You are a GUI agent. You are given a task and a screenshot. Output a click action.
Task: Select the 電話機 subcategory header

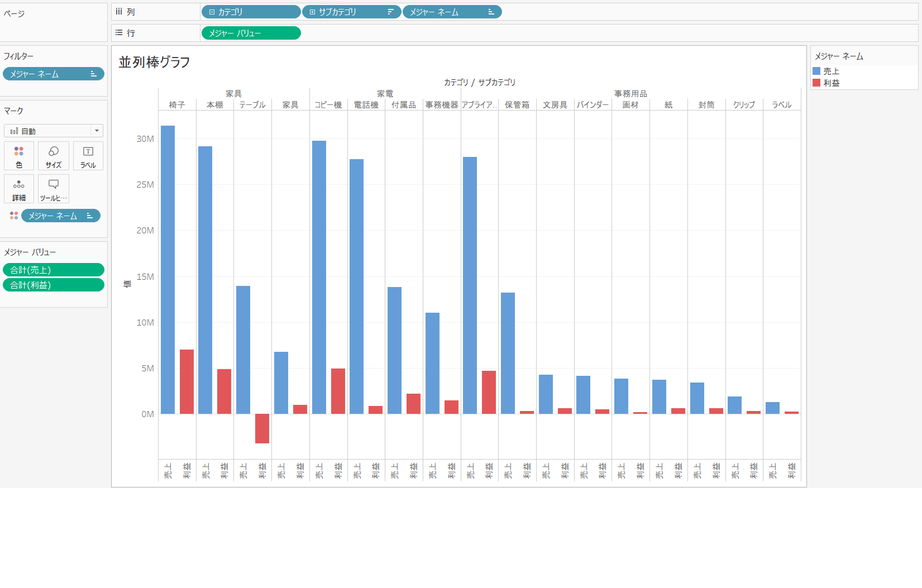pos(366,104)
